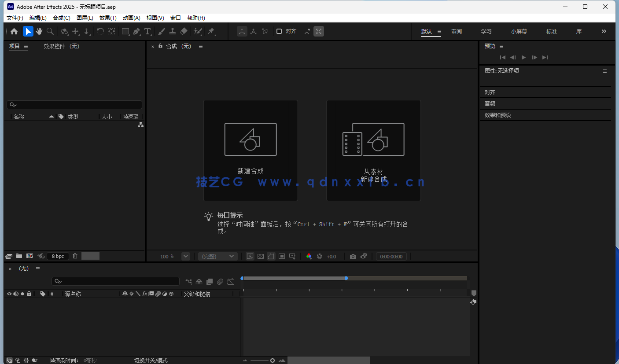Click the current time display 0:00:00:00
This screenshot has width=619, height=364.
[391, 256]
